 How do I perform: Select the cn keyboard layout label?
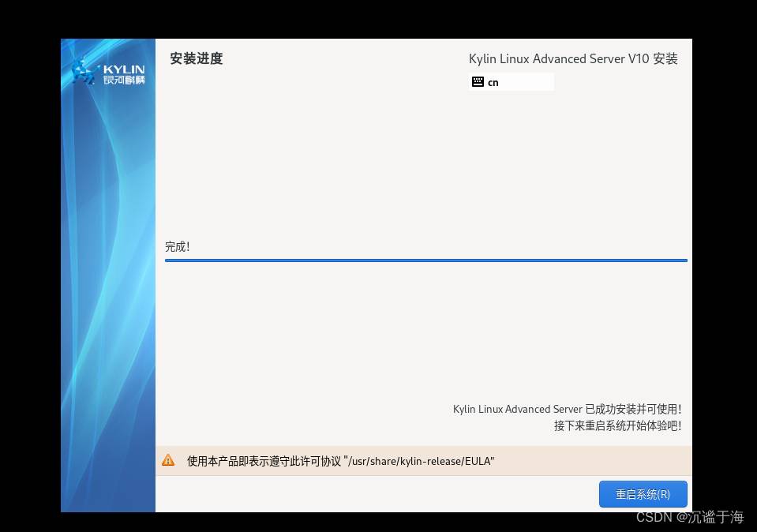tap(493, 82)
